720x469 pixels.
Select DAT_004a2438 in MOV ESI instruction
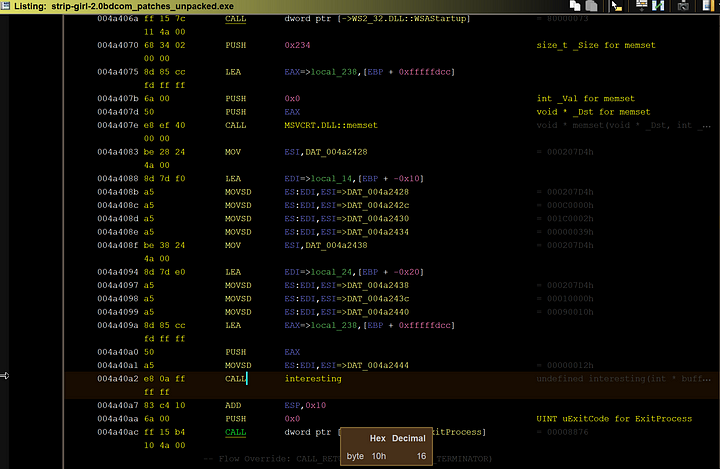336,245
